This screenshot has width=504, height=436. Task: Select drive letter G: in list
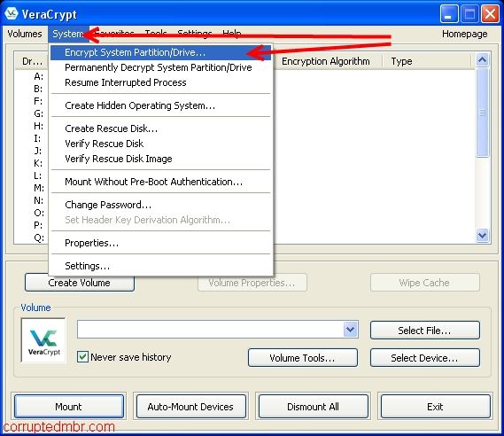click(38, 113)
